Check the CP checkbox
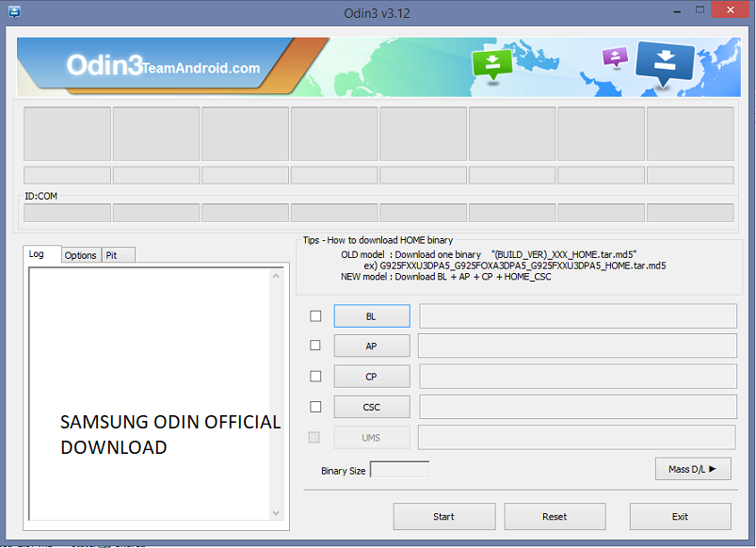This screenshot has height=548, width=756. click(x=315, y=376)
